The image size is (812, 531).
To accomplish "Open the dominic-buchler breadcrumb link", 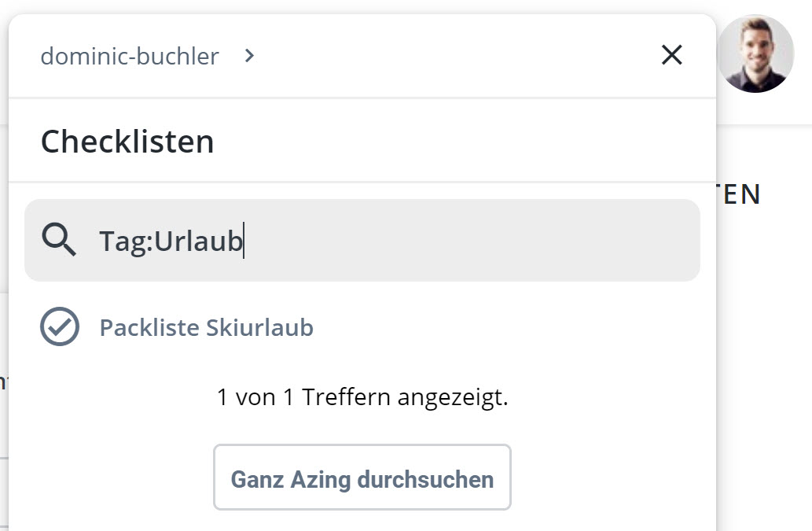I will click(129, 56).
